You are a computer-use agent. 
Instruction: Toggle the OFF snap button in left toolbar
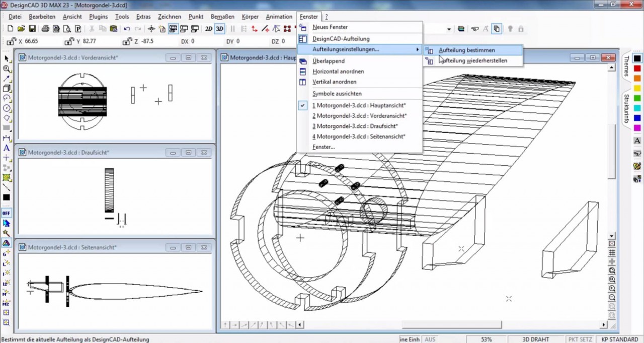(6, 213)
